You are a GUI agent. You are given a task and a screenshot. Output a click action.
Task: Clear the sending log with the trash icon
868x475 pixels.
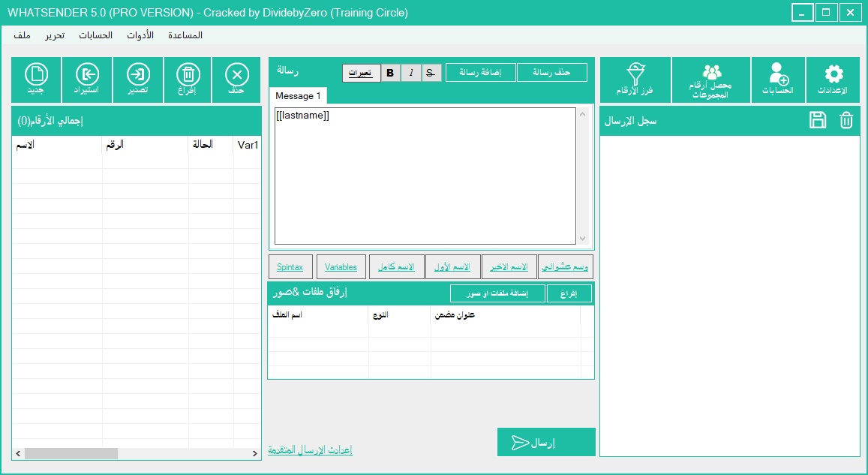845,120
